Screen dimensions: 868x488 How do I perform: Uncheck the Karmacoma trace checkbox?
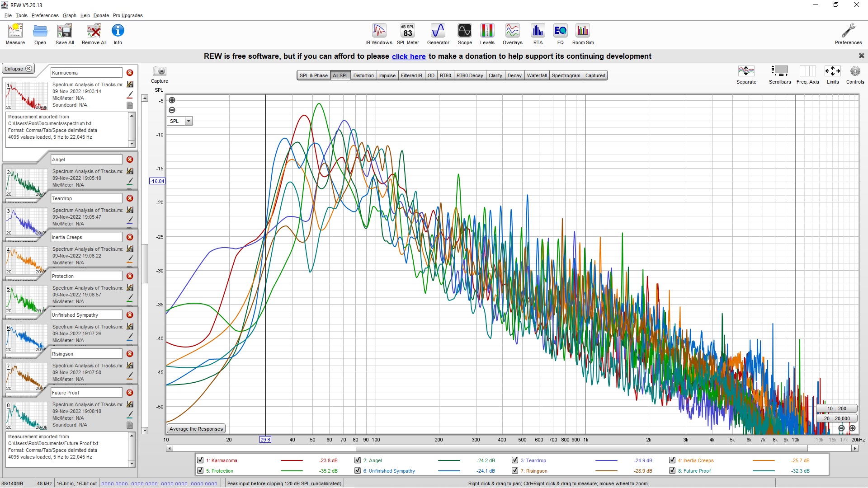point(200,460)
